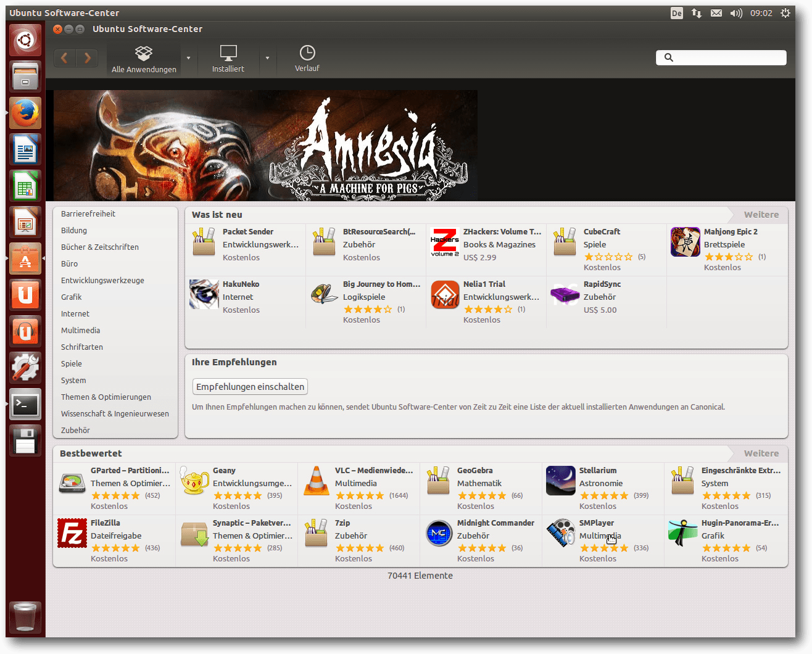Open Eingeschränkte Extras app icon
812x654 pixels.
tap(682, 480)
